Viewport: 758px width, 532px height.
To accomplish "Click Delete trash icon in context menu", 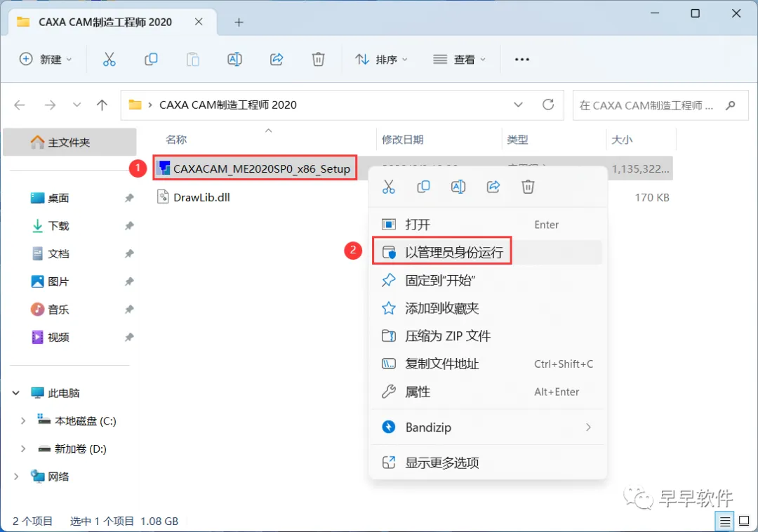I will [x=528, y=187].
